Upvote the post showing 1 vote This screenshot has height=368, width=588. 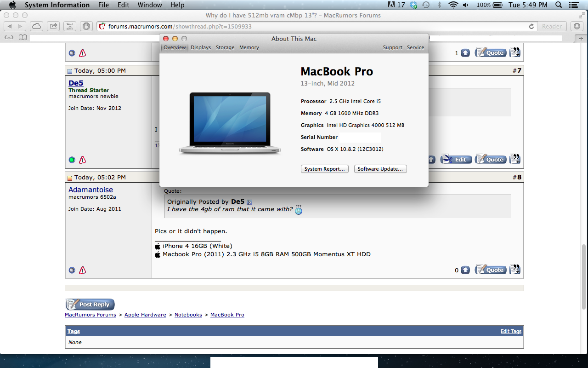[x=465, y=53]
